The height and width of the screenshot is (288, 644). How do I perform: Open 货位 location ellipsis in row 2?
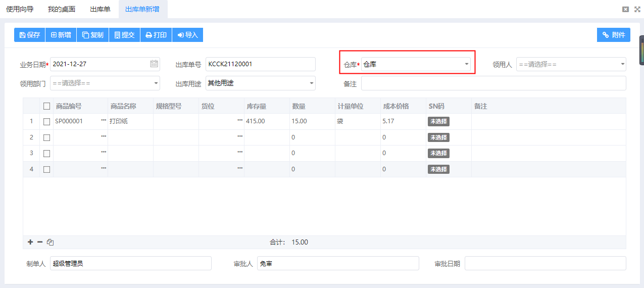(240, 136)
